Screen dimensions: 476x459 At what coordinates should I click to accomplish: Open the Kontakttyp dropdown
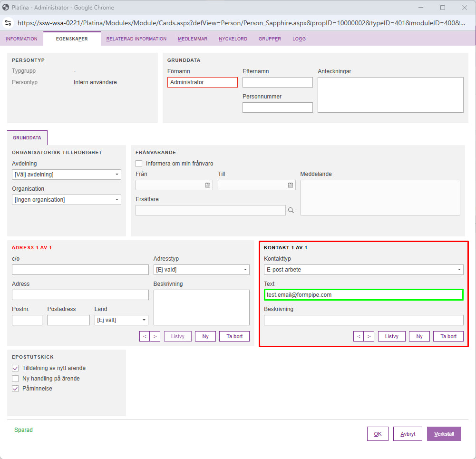coord(364,270)
